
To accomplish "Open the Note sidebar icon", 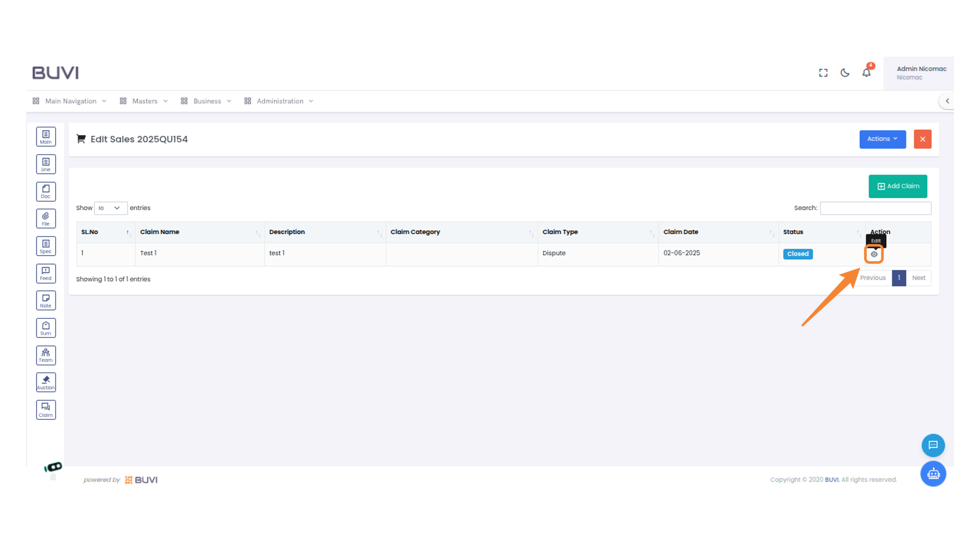I will 46,301.
